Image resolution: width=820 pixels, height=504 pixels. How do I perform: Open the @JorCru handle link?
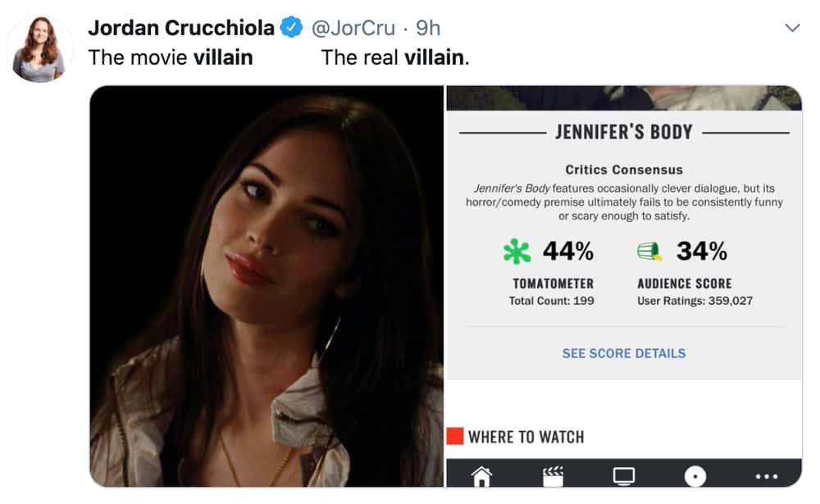pos(353,28)
